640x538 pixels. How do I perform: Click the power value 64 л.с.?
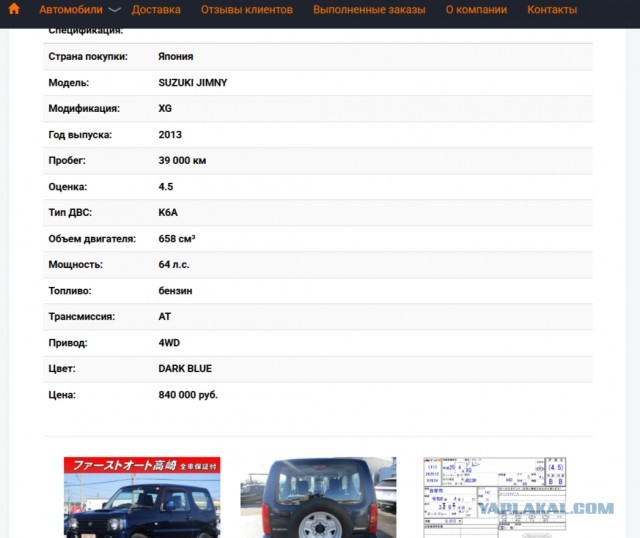[173, 265]
